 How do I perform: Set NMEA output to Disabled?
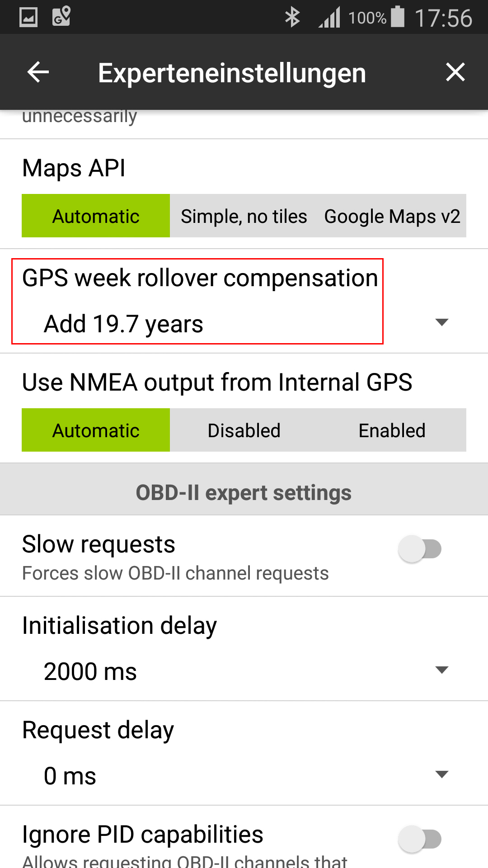point(244,430)
